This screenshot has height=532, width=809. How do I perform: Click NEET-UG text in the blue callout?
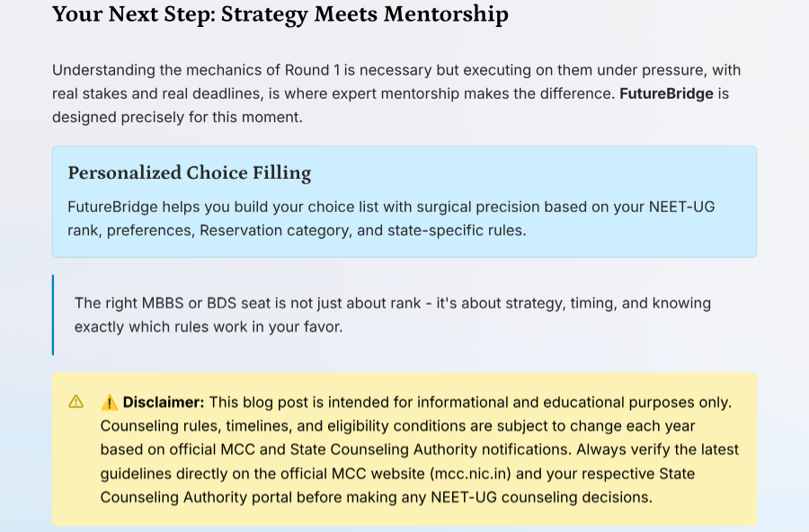pos(681,207)
